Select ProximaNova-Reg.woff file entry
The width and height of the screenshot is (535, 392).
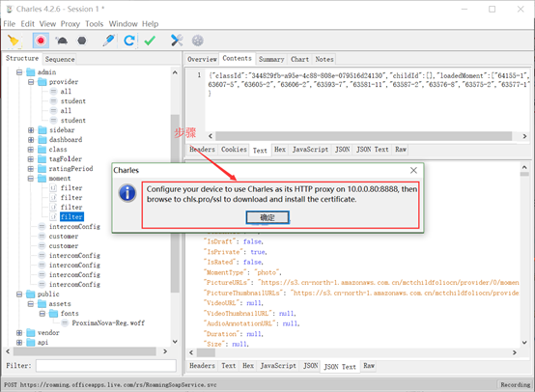tap(108, 322)
